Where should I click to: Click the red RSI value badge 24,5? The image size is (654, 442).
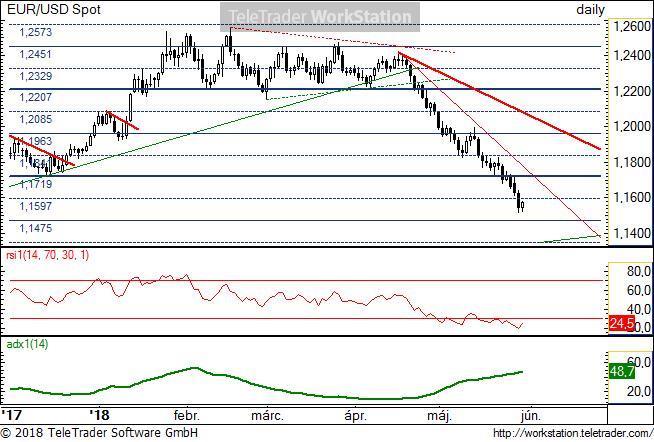pyautogui.click(x=622, y=323)
